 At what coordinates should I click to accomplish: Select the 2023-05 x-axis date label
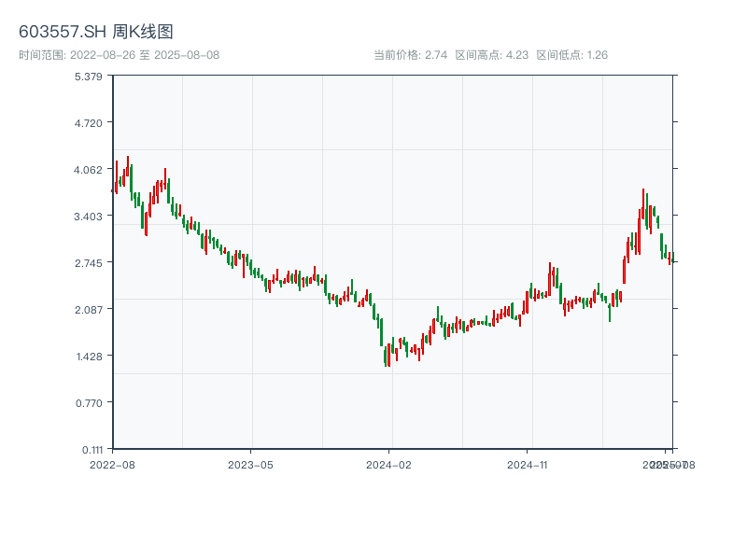click(250, 464)
